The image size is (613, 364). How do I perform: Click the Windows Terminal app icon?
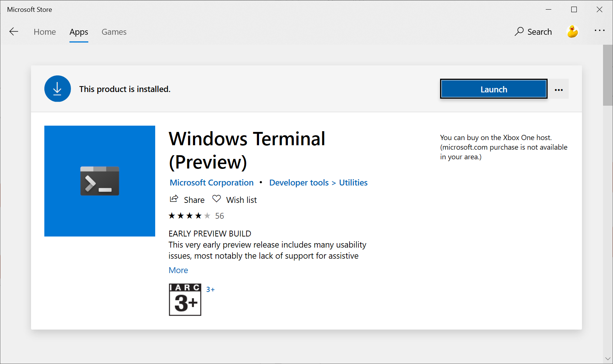coord(99,181)
